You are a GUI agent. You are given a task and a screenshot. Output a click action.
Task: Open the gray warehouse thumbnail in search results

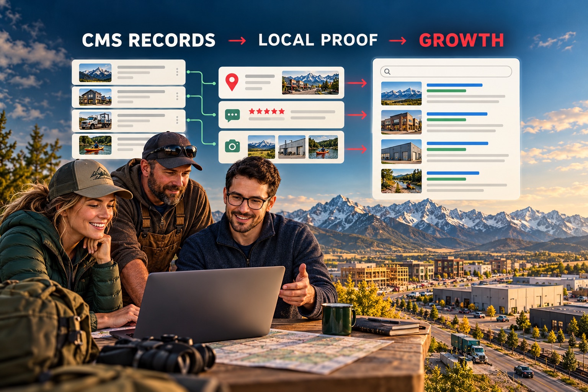point(401,151)
